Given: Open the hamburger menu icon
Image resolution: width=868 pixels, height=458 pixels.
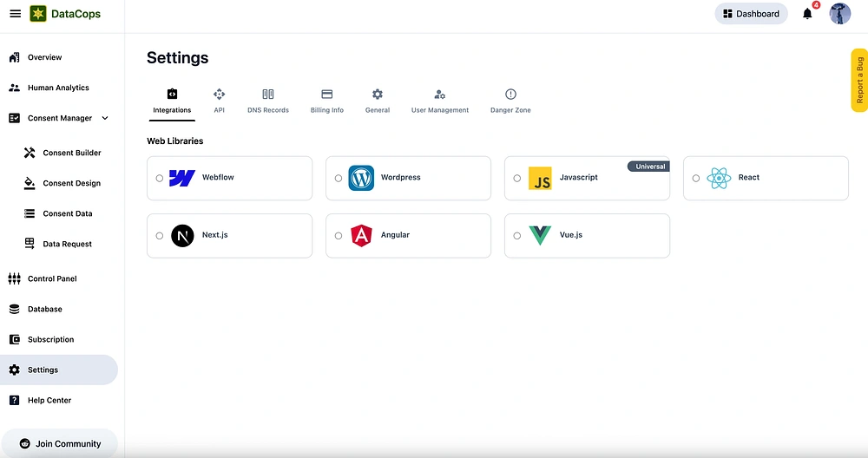Looking at the screenshot, I should coord(16,14).
